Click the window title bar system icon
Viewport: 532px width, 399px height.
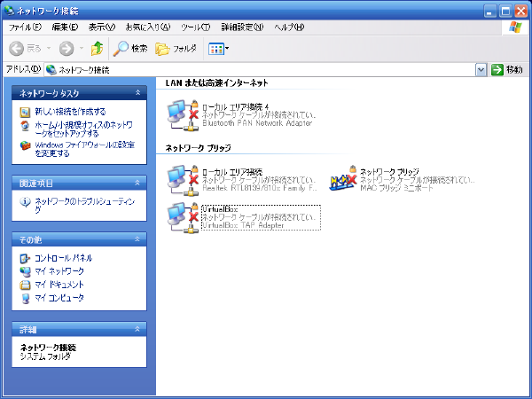click(x=10, y=11)
